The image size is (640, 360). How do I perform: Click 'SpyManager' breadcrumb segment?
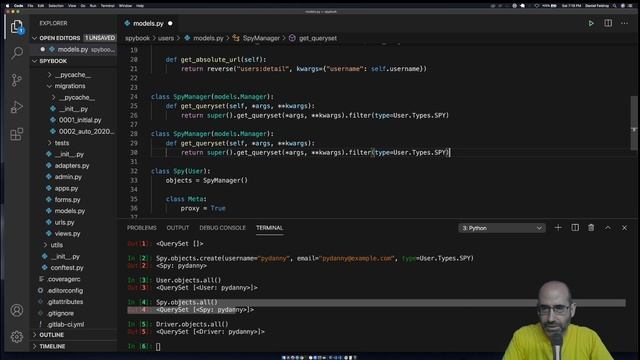(261, 38)
